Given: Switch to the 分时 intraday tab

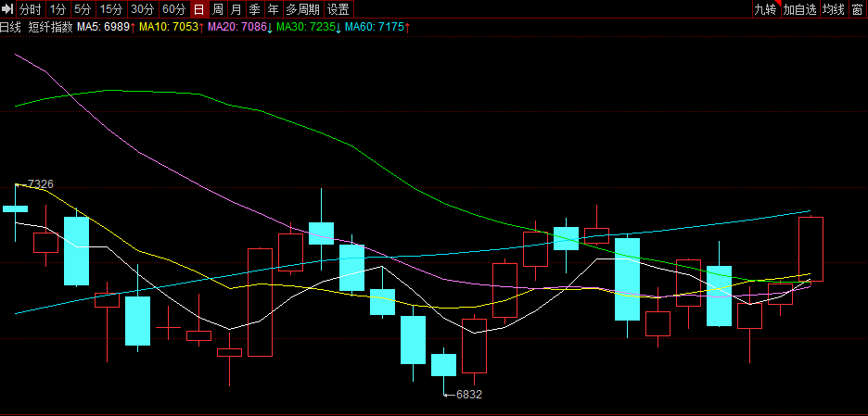Looking at the screenshot, I should pyautogui.click(x=31, y=9).
